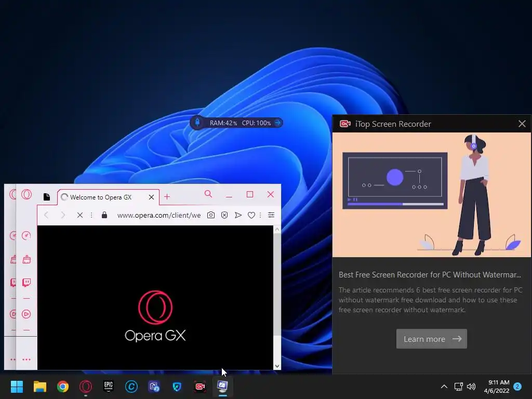The height and width of the screenshot is (399, 532).
Task: Take a snapshot with camera icon
Action: 211,215
